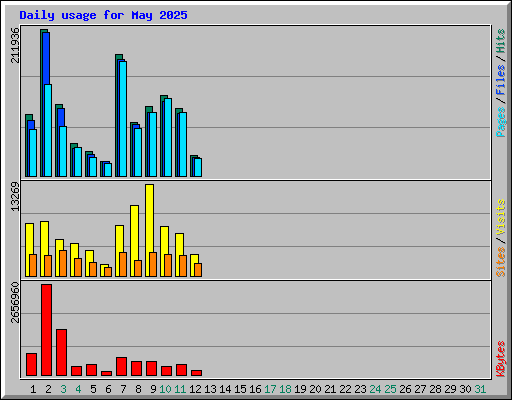The width and height of the screenshot is (512, 400).
Task: Click the Files legend label
Action: 501,79
